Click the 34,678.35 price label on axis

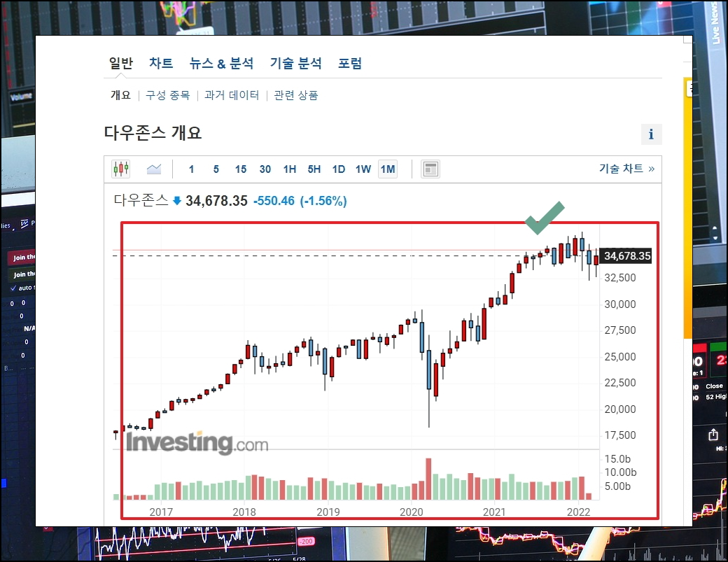coord(626,255)
